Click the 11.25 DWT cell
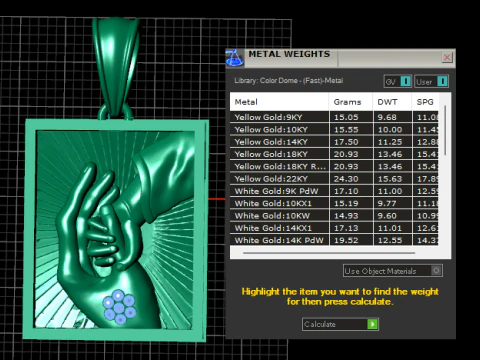The image size is (480, 360). [392, 142]
